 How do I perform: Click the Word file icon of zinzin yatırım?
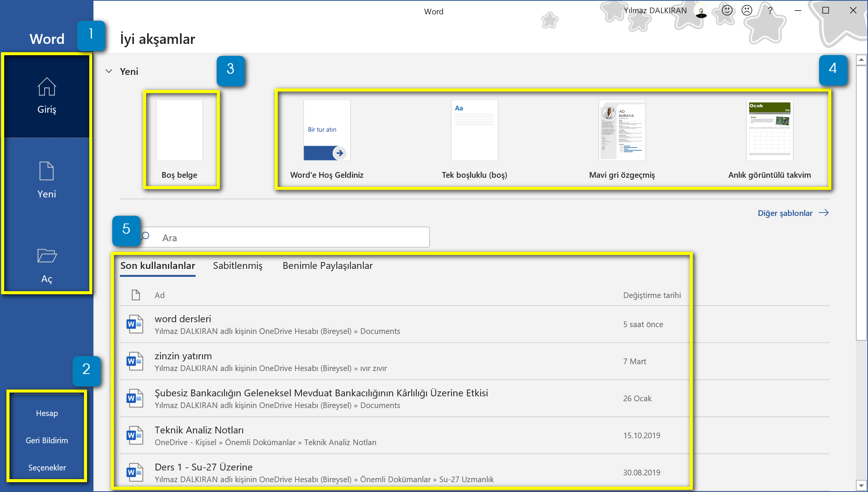pos(135,361)
